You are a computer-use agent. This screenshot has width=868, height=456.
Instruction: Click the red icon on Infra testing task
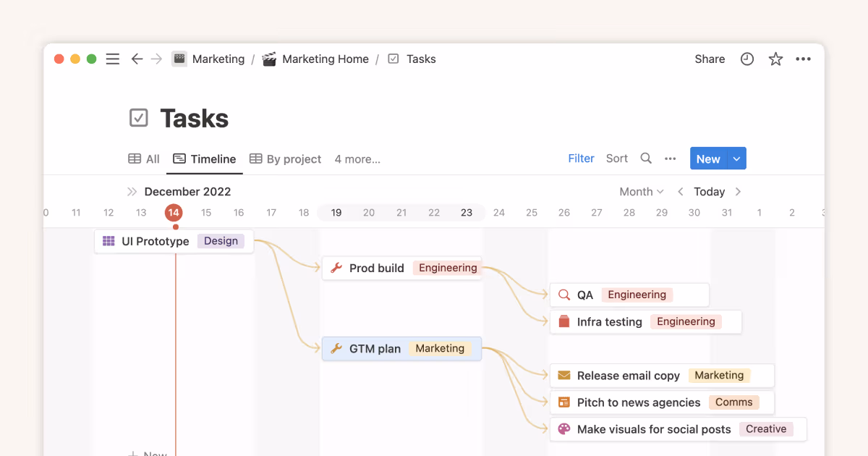click(565, 321)
